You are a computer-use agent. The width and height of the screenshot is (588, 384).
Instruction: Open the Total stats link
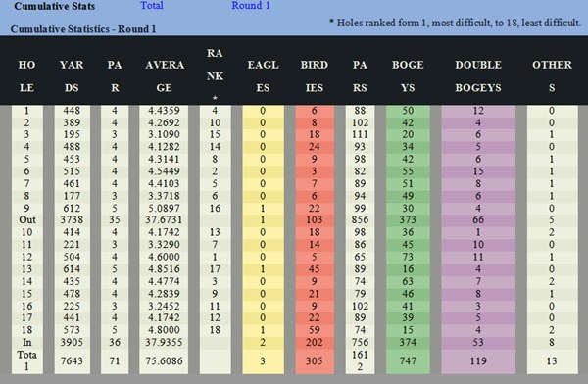pos(152,5)
